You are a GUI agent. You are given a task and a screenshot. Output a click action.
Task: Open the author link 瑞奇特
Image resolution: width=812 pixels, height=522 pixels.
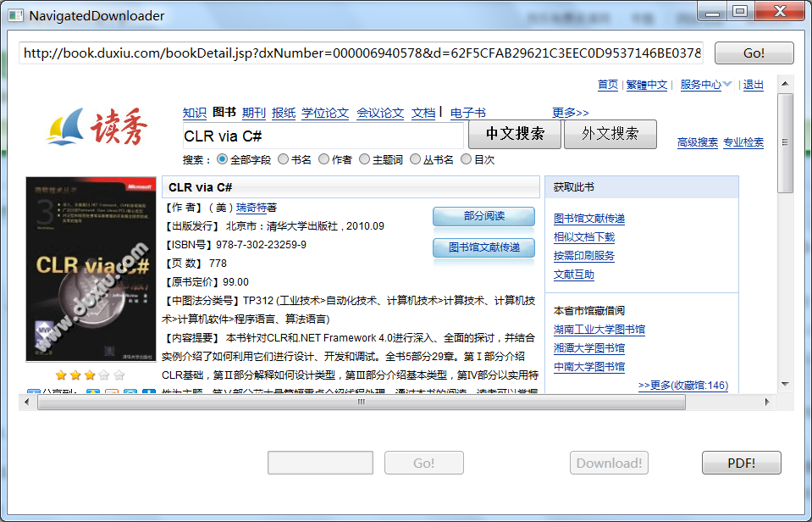[251, 208]
